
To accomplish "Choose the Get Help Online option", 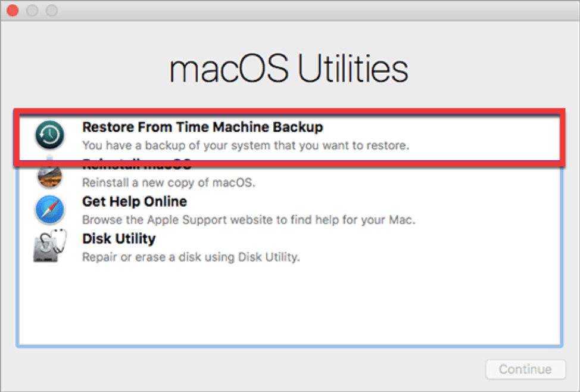I will point(135,201).
